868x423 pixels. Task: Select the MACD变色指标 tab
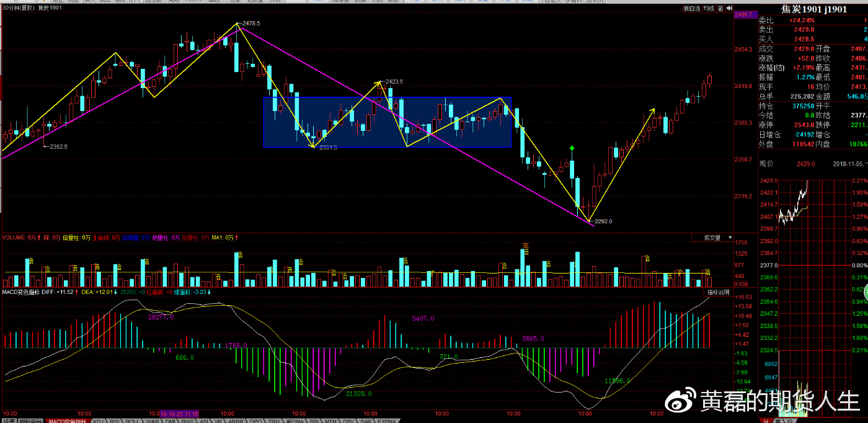(68, 421)
